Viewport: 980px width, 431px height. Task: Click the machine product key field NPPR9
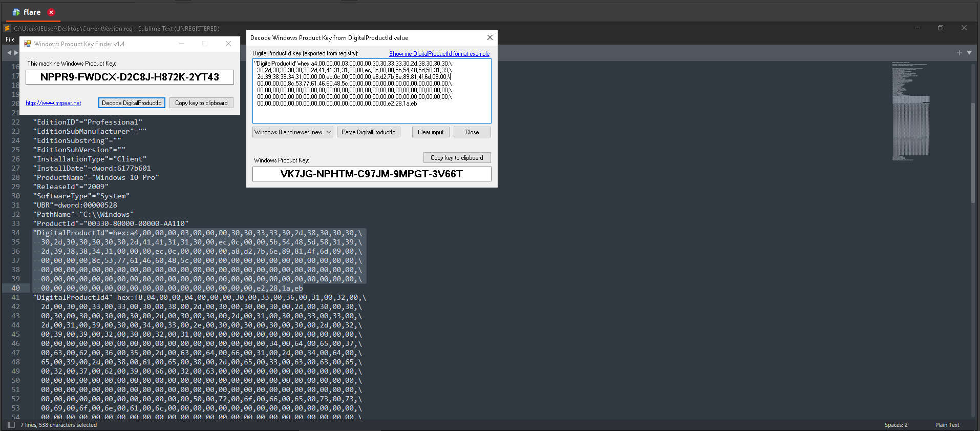130,77
